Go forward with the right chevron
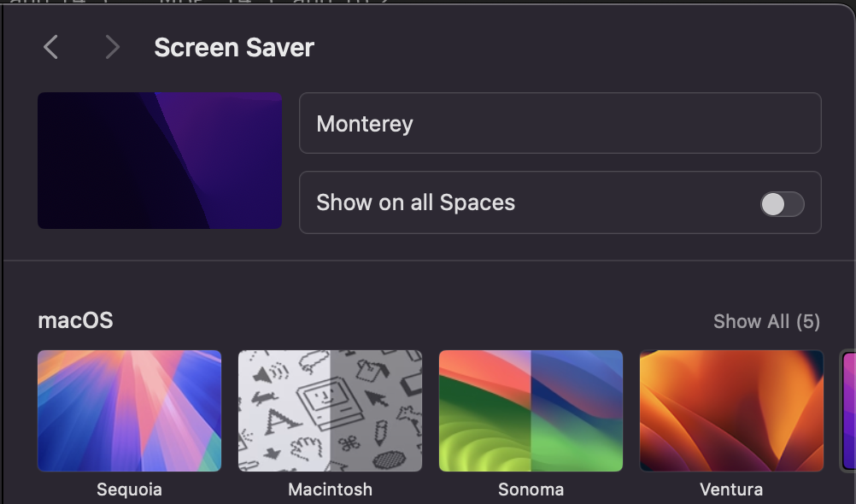The height and width of the screenshot is (504, 856). click(x=112, y=48)
